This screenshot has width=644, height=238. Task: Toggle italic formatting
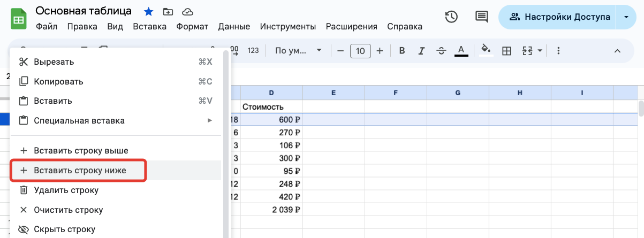421,51
